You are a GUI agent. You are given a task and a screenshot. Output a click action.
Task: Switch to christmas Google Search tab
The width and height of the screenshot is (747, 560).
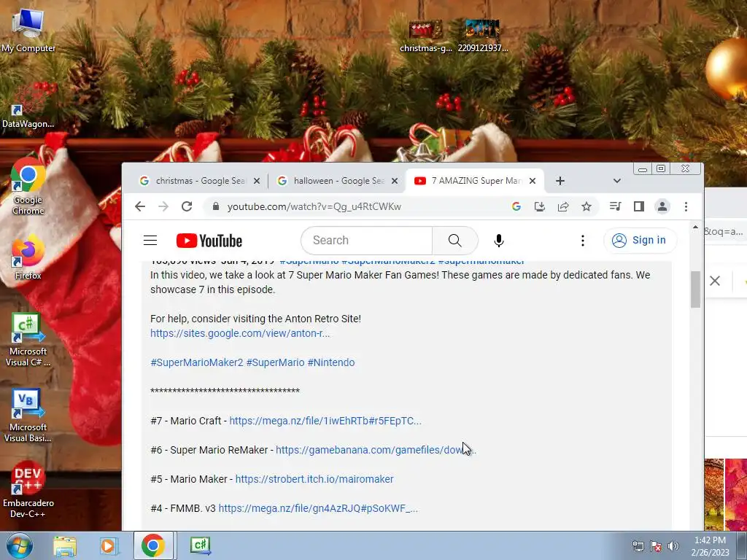click(200, 181)
